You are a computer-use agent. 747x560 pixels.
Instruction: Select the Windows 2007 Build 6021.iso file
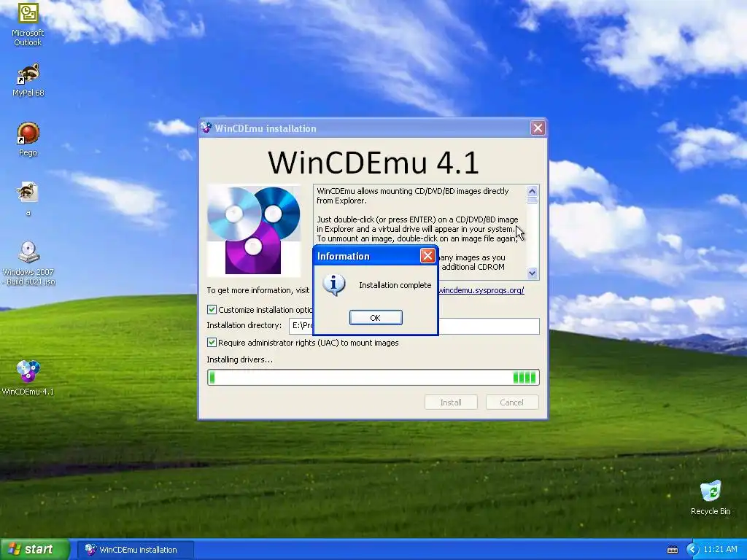pos(28,263)
